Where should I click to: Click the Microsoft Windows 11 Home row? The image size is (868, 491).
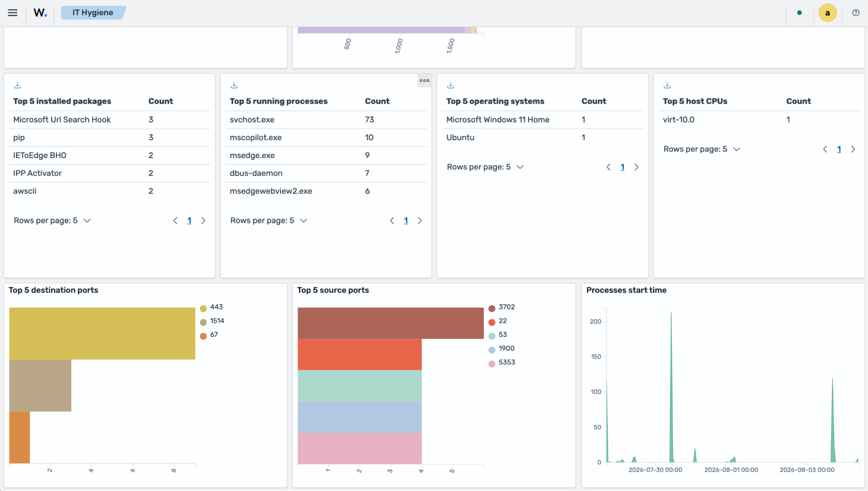coord(542,120)
